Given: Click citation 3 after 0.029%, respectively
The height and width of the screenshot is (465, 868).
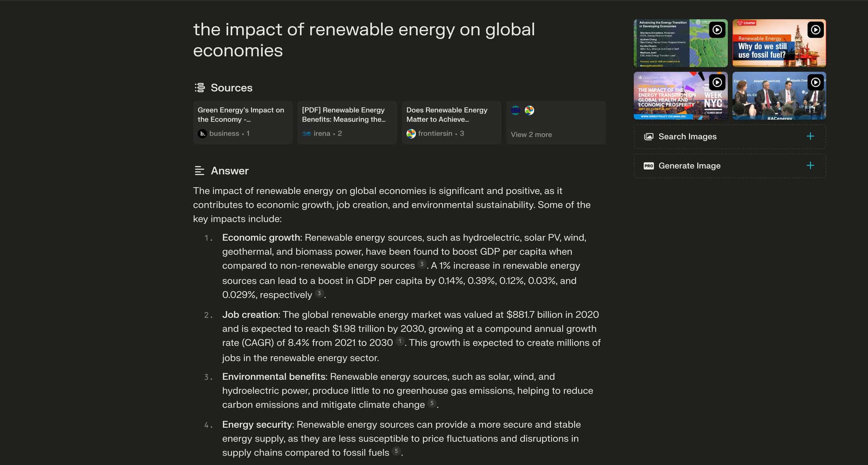Looking at the screenshot, I should click(319, 293).
